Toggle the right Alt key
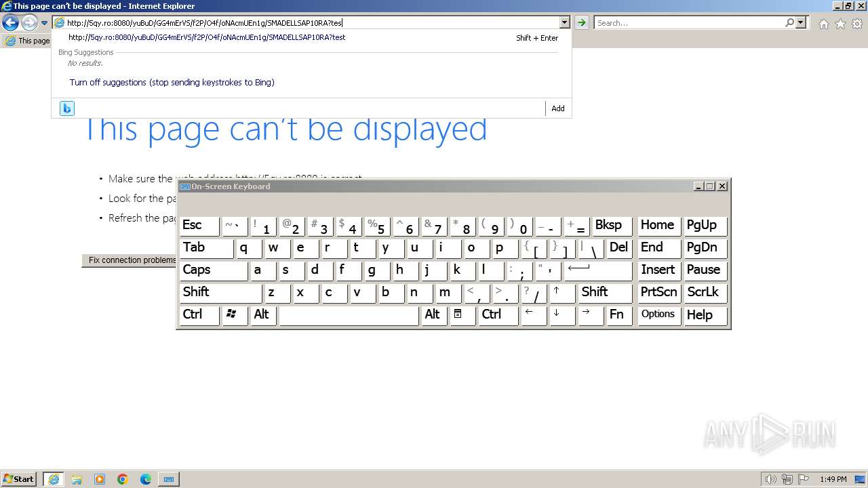868x488 pixels. click(x=435, y=315)
